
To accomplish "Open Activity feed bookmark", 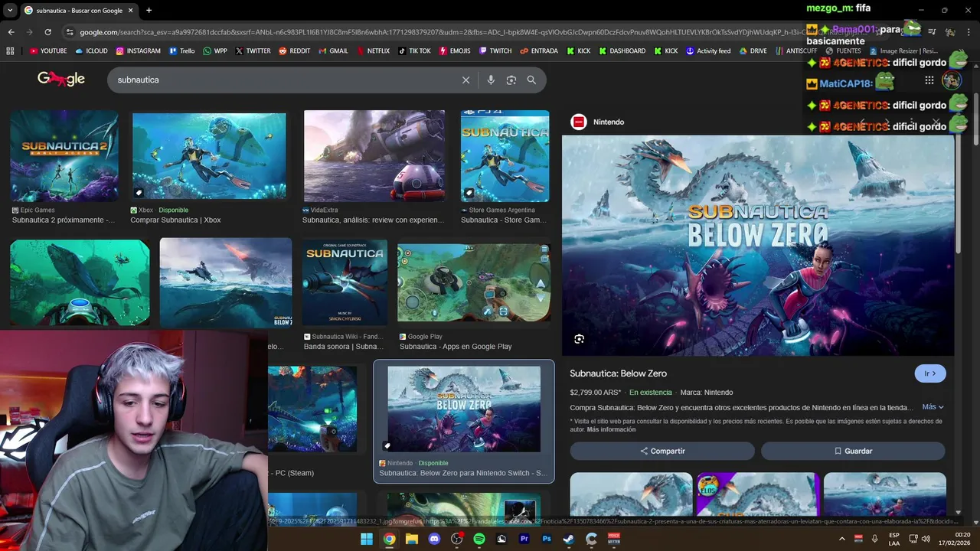I will click(708, 51).
